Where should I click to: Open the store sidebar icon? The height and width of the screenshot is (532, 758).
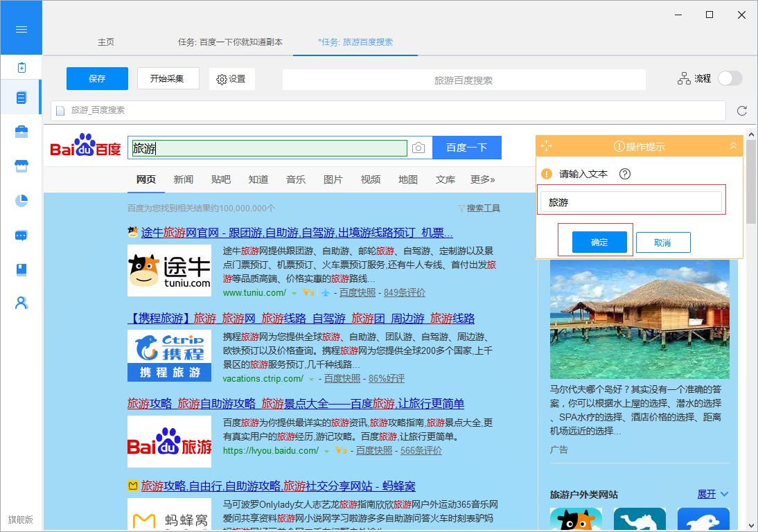(21, 166)
